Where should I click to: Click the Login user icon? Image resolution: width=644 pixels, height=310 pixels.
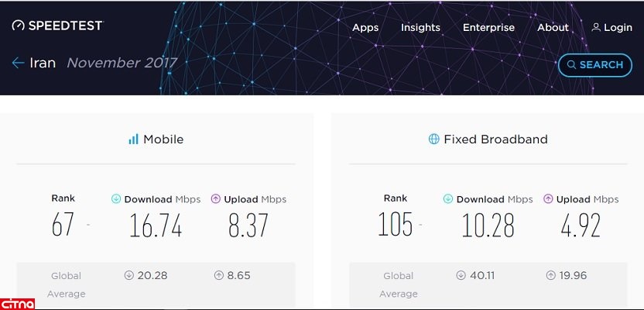596,27
